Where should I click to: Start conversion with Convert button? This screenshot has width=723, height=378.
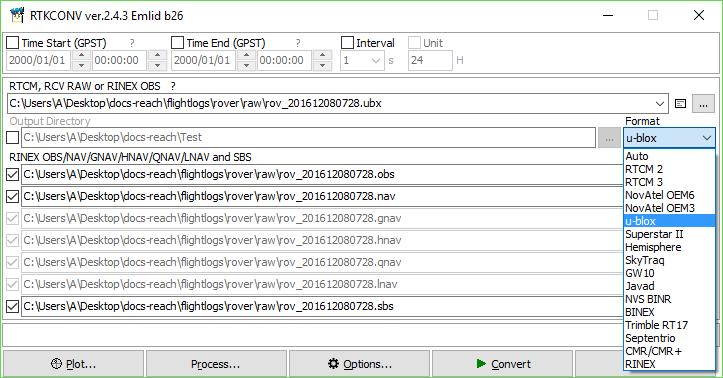click(x=503, y=364)
